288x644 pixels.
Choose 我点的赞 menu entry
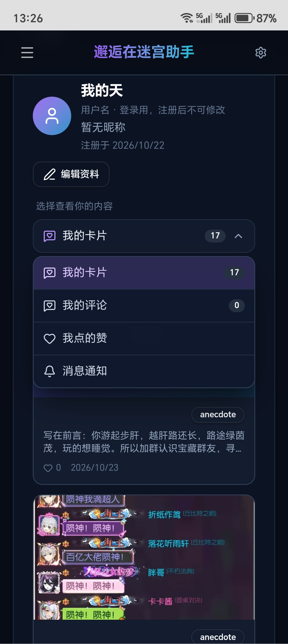(144, 339)
